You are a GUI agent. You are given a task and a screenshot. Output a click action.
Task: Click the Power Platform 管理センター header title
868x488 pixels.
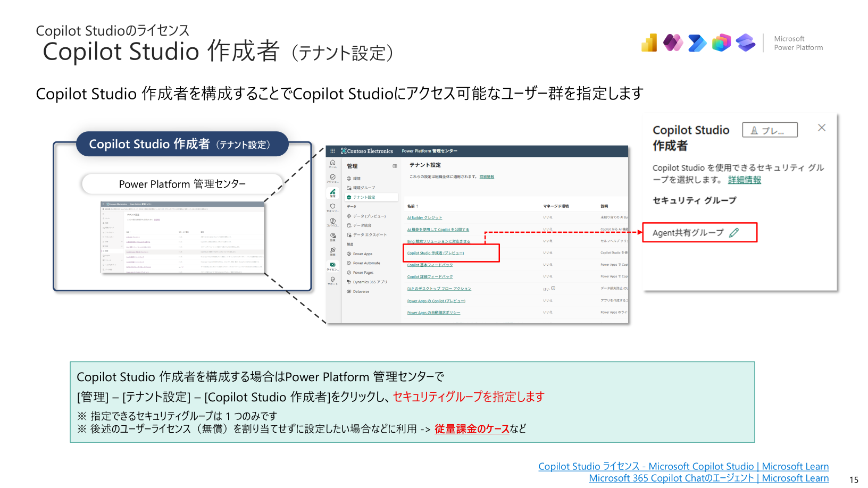pyautogui.click(x=429, y=151)
